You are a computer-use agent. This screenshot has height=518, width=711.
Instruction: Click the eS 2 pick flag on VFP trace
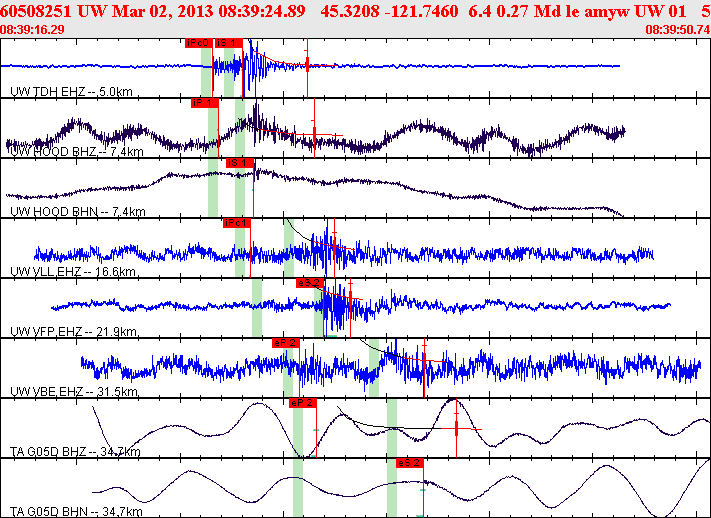(310, 283)
